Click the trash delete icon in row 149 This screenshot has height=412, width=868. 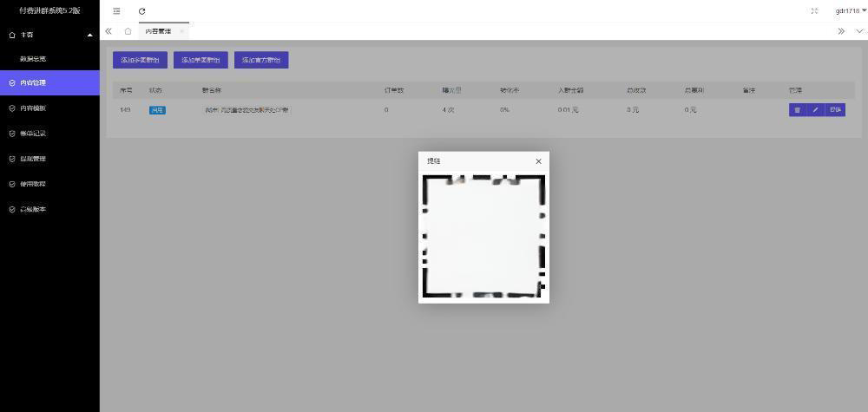point(798,110)
